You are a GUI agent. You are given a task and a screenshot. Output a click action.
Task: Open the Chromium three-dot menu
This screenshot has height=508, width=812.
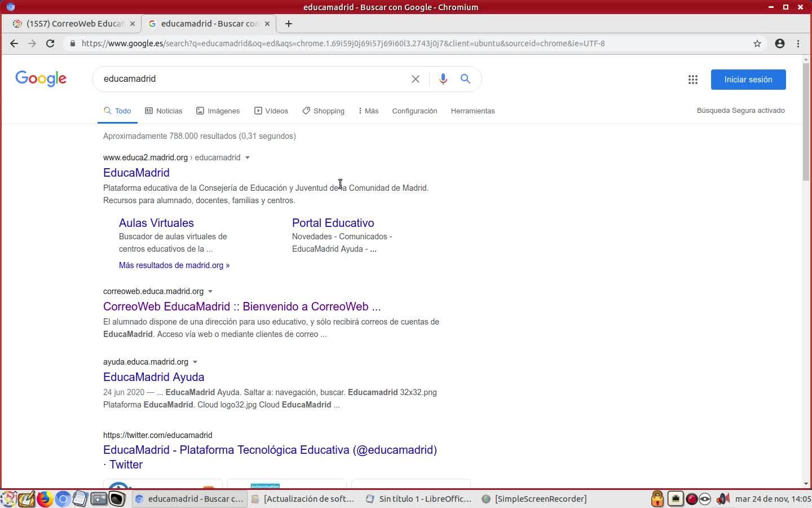(x=798, y=43)
